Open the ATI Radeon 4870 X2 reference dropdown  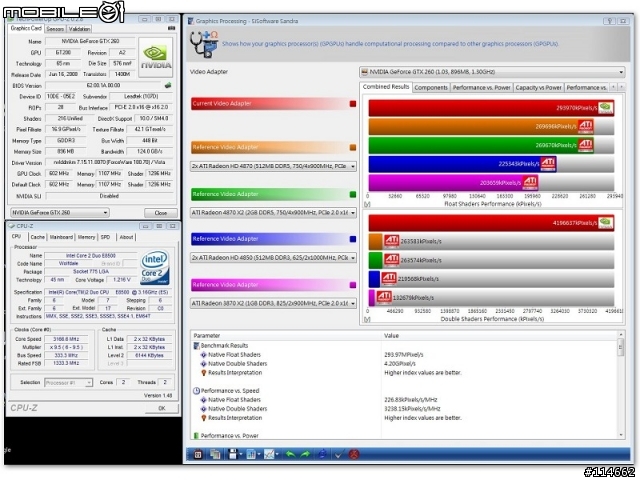pos(273,213)
